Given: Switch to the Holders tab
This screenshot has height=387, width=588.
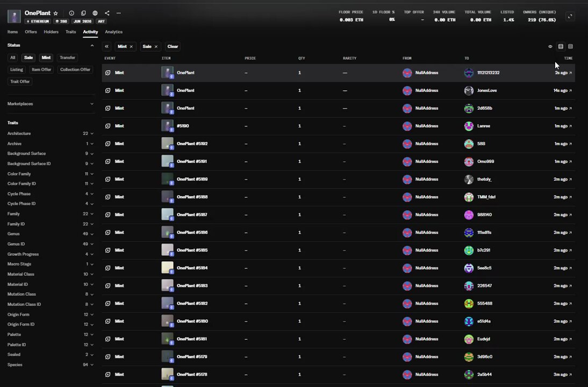Looking at the screenshot, I should click(51, 32).
